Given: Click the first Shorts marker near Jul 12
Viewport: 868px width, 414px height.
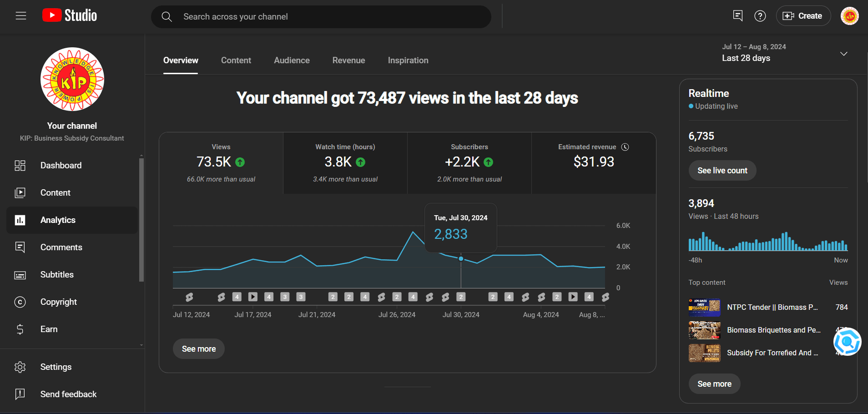Looking at the screenshot, I should point(189,297).
